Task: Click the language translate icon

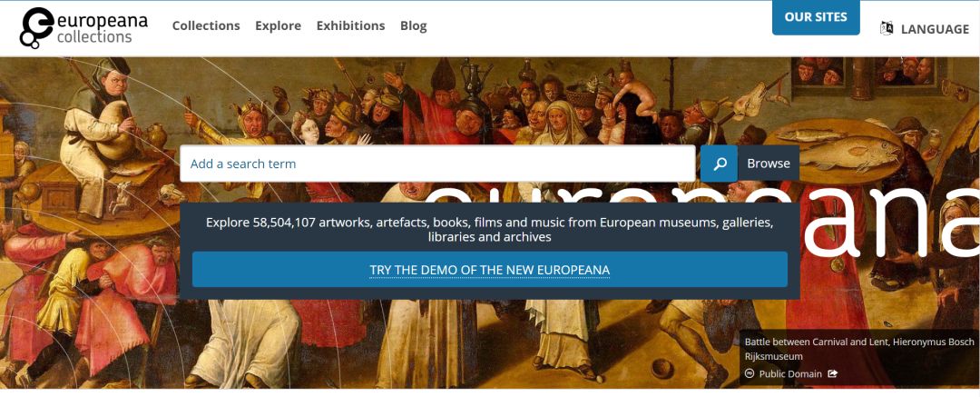Action: tap(887, 28)
